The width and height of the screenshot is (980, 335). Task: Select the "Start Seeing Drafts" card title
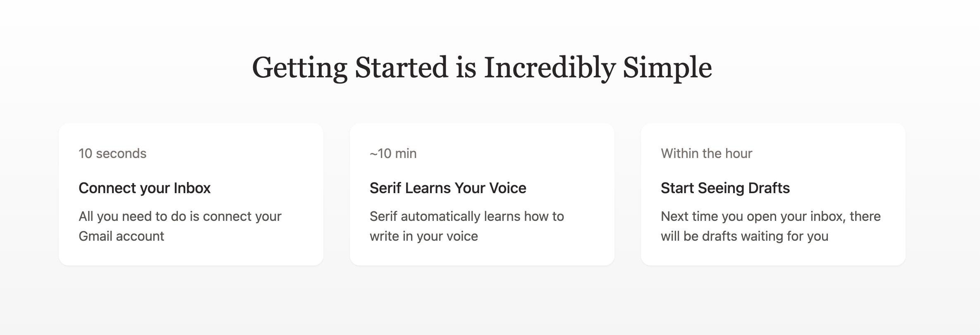click(x=725, y=188)
